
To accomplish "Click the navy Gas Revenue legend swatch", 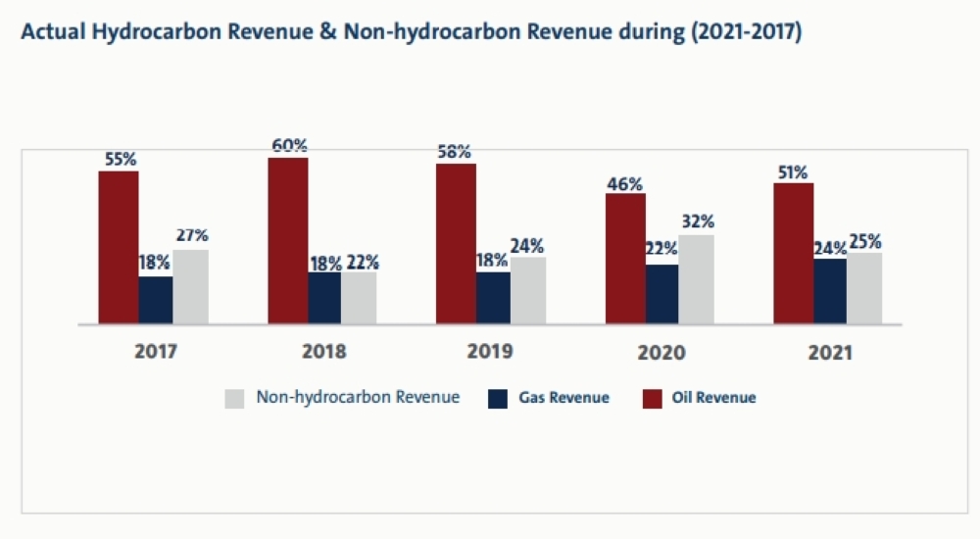I will click(498, 399).
